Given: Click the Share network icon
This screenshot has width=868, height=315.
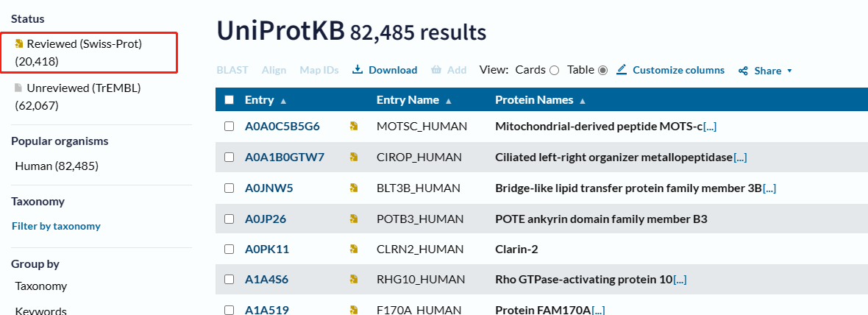Looking at the screenshot, I should [744, 71].
